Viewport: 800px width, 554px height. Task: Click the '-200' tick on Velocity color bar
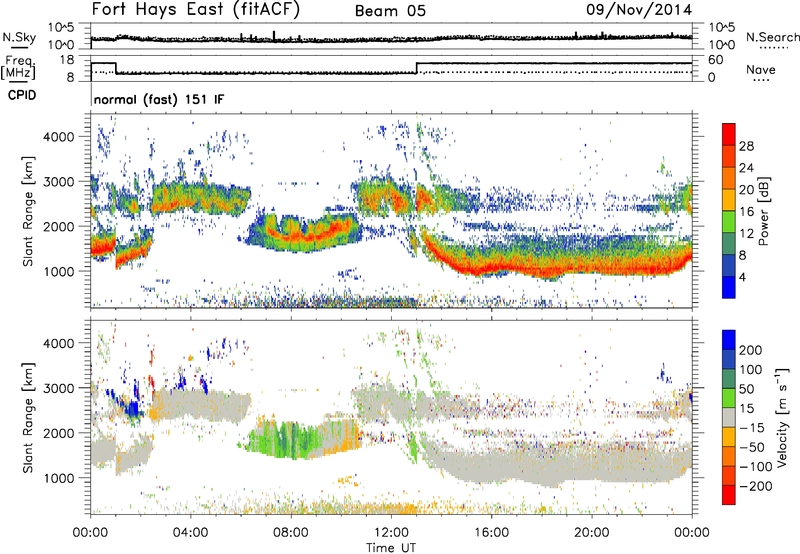tap(755, 486)
